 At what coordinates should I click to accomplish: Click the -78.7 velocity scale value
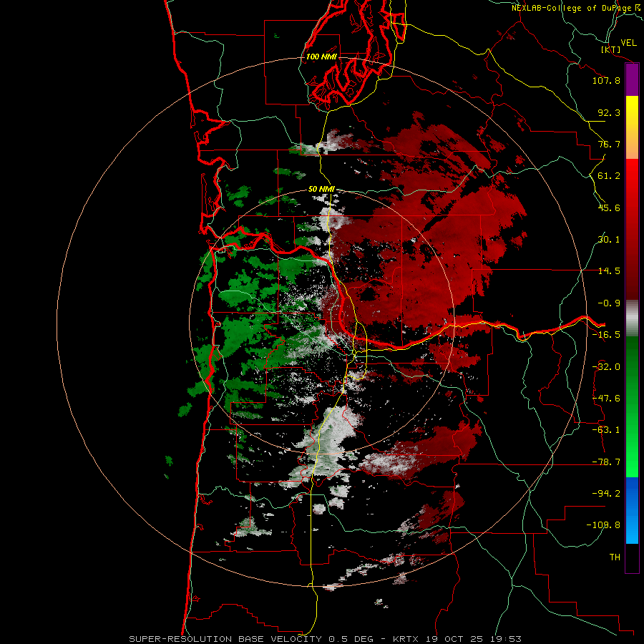coord(606,462)
